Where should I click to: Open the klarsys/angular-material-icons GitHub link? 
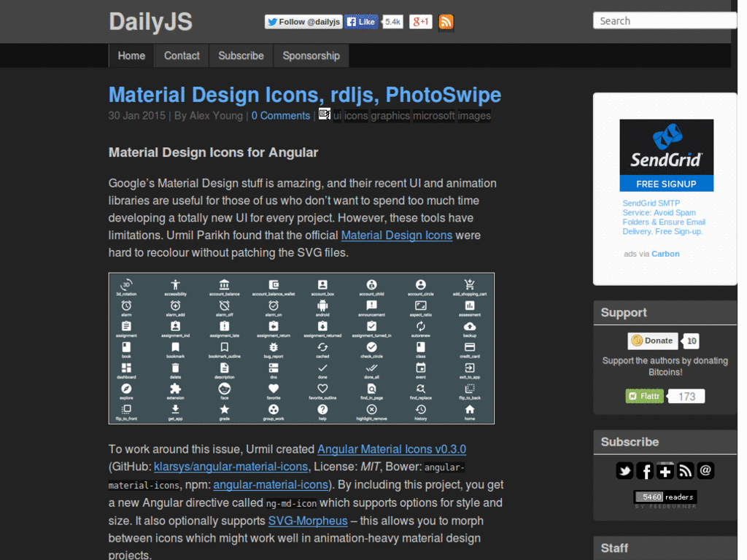pos(231,467)
